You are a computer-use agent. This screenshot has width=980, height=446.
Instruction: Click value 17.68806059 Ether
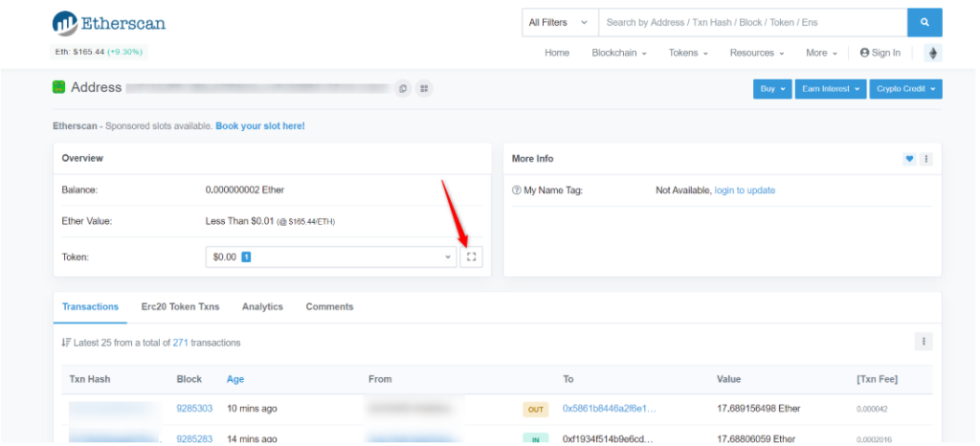pos(756,439)
